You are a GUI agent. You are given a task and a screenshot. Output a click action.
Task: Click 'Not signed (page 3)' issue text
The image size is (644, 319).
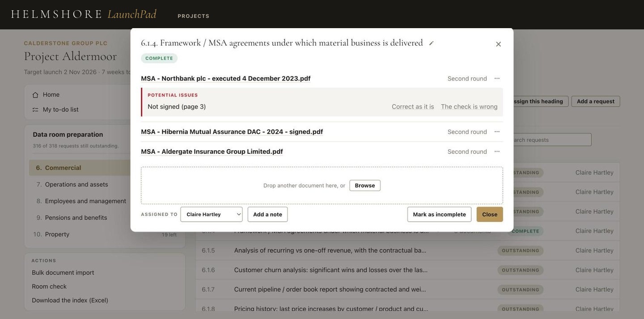177,106
